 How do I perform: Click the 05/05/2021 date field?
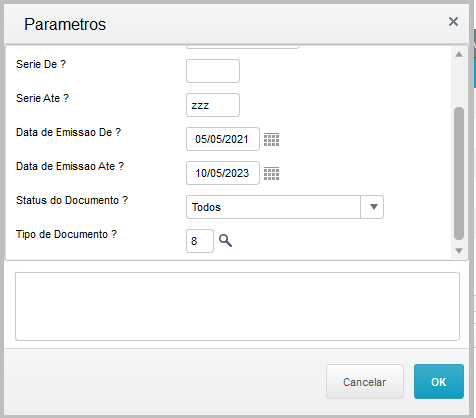coord(223,139)
